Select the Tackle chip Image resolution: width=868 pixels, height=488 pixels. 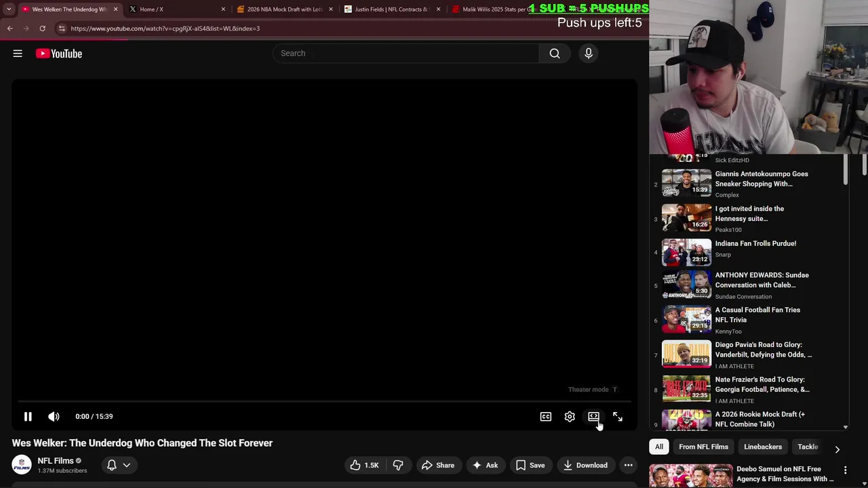808,447
